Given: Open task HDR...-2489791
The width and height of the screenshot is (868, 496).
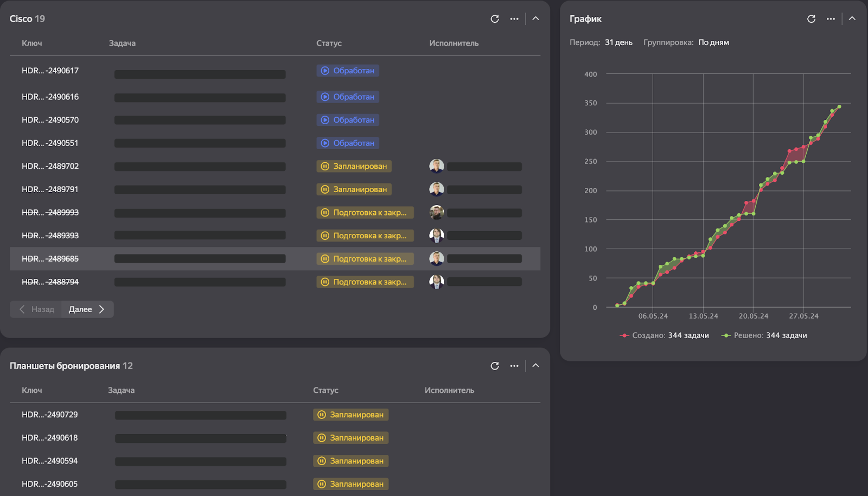Looking at the screenshot, I should tap(50, 189).
